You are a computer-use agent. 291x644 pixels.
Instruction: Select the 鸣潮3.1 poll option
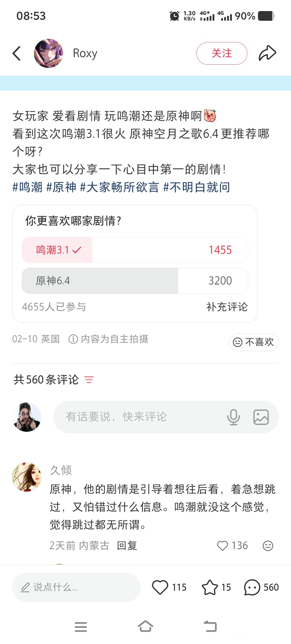(135, 250)
